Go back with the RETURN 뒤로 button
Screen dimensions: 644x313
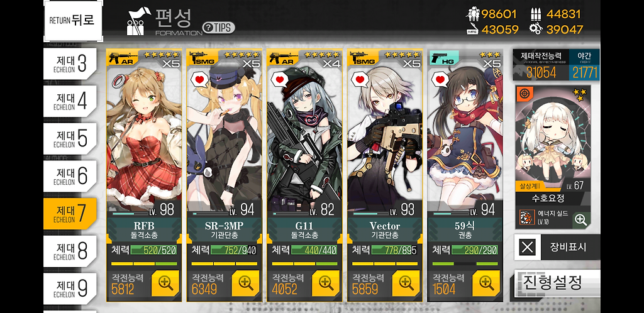73,20
